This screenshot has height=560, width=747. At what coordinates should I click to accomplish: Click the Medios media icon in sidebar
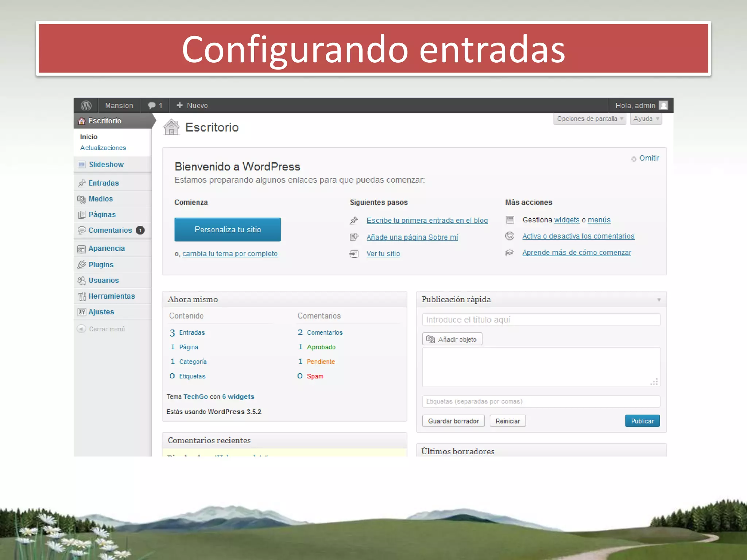pyautogui.click(x=81, y=199)
